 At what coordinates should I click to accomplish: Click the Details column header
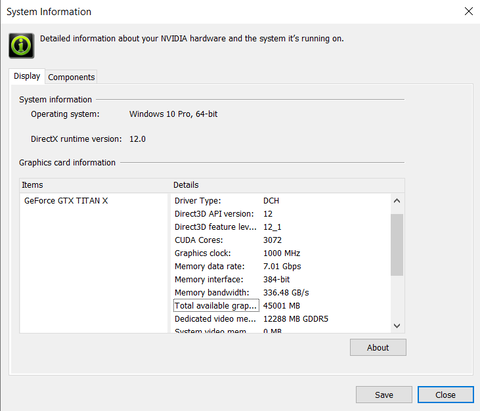click(288, 185)
